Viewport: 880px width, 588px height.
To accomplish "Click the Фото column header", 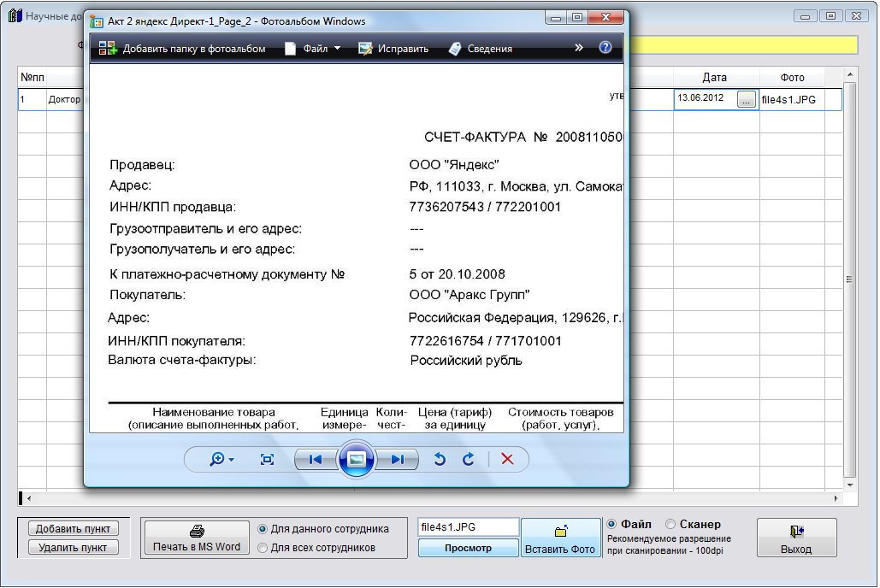I will point(792,78).
